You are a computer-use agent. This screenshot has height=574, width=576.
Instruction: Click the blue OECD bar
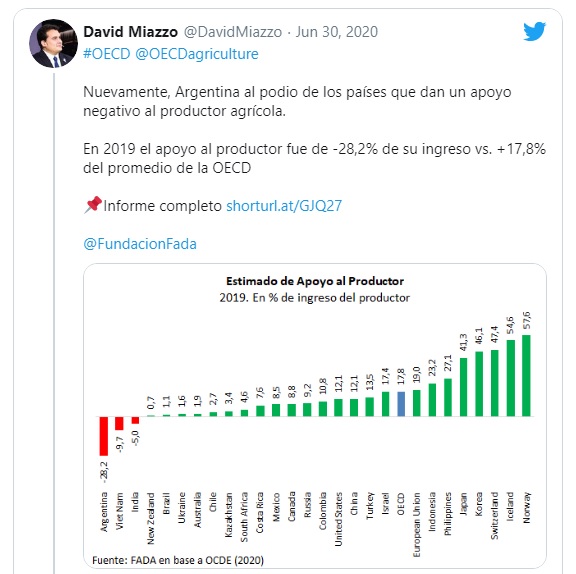click(401, 404)
